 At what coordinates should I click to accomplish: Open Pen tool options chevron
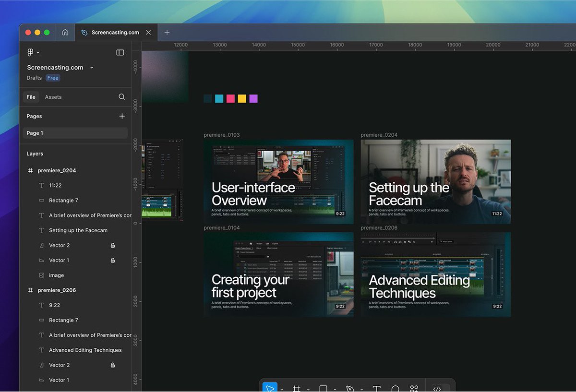pyautogui.click(x=361, y=389)
